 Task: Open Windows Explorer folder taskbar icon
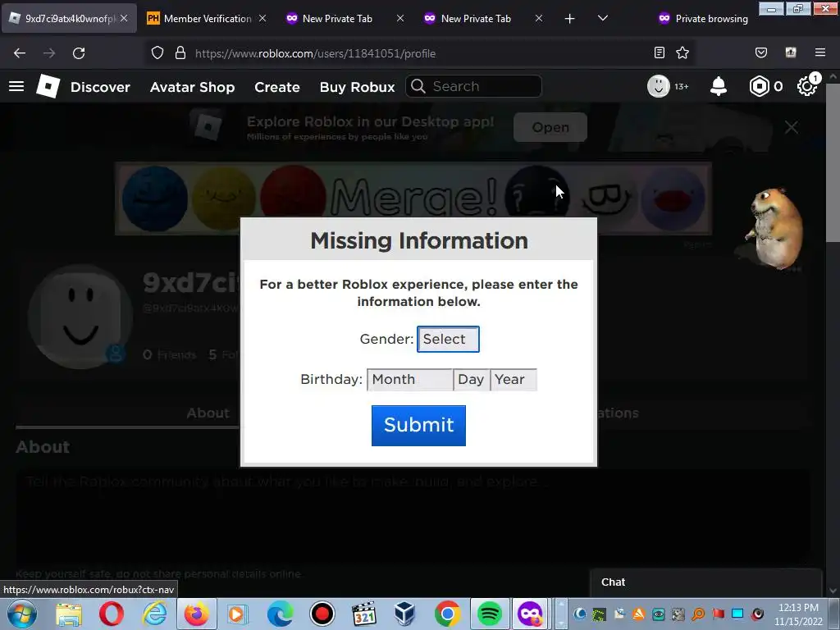[69, 614]
